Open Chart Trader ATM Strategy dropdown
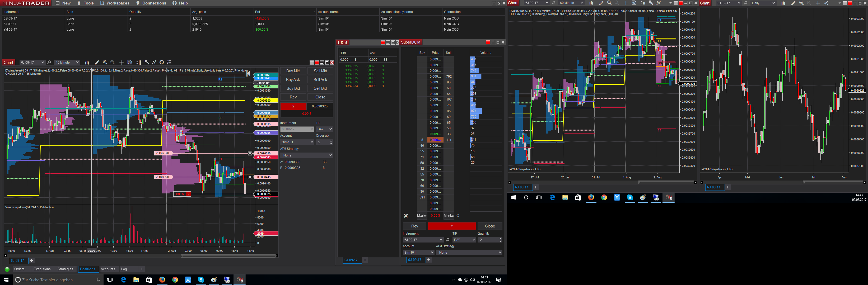The image size is (868, 285). tap(307, 155)
